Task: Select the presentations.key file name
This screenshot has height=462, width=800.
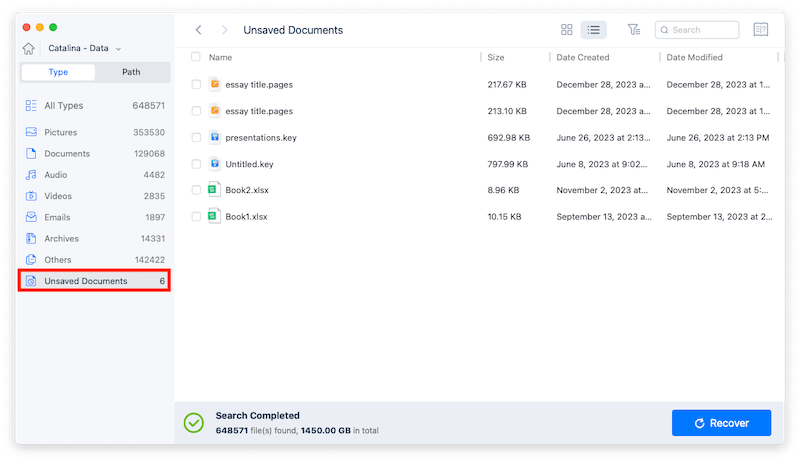Action: (261, 138)
